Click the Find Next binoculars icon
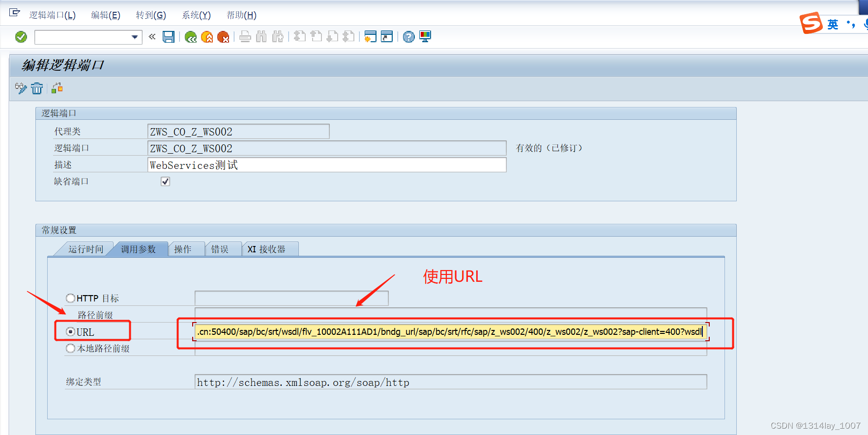Image resolution: width=868 pixels, height=435 pixels. 278,37
